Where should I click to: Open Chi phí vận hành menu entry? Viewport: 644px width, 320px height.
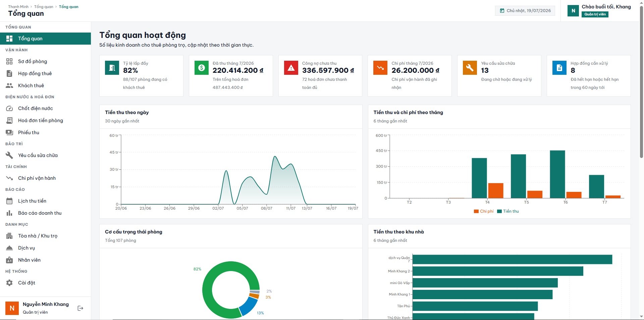point(45,178)
